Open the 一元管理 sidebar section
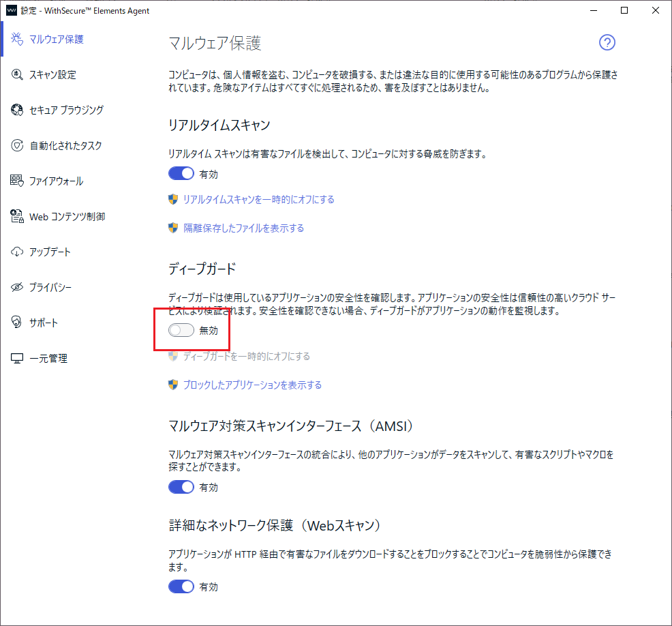The width and height of the screenshot is (672, 626). coord(48,358)
